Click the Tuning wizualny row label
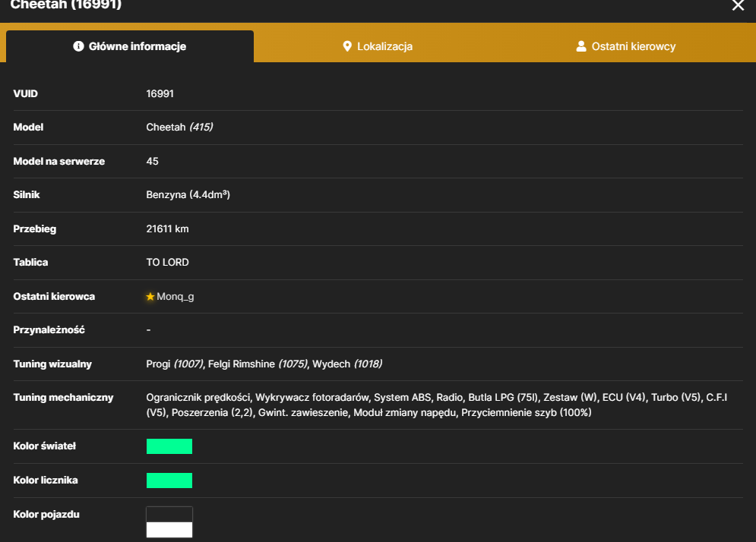756x542 pixels. 52,364
